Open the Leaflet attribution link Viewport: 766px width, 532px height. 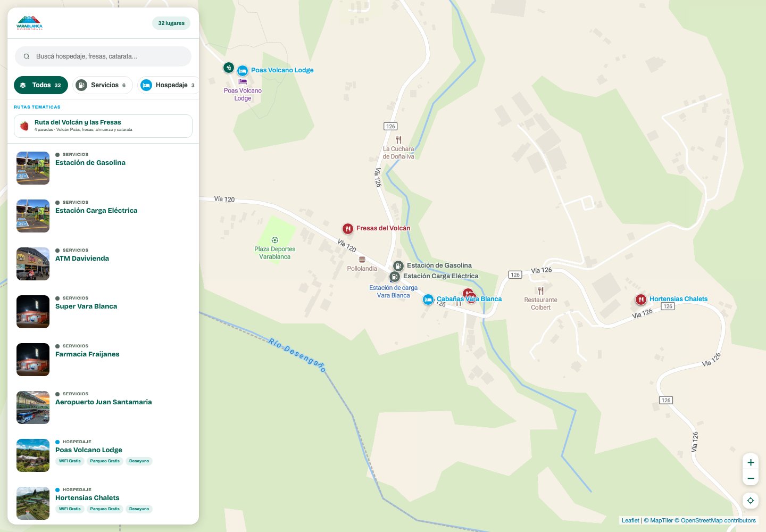coord(630,520)
